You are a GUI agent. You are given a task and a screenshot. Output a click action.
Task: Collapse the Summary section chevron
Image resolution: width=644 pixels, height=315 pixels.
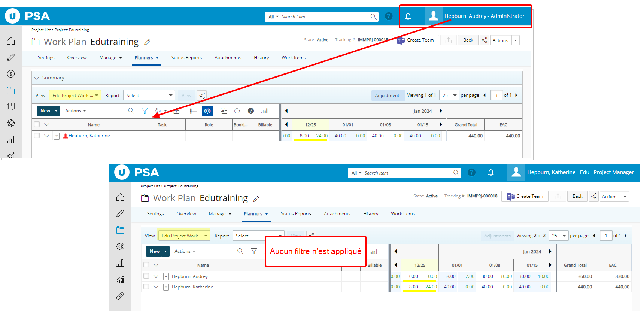37,78
